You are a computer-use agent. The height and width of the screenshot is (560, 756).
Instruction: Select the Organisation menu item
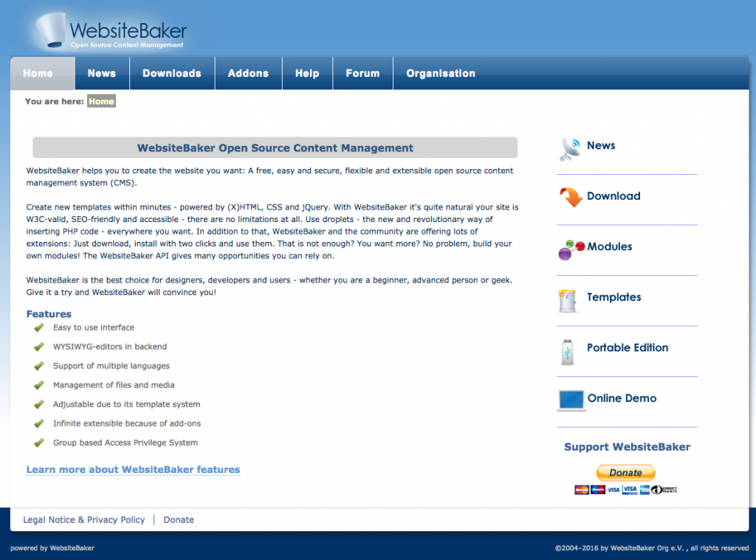click(441, 73)
